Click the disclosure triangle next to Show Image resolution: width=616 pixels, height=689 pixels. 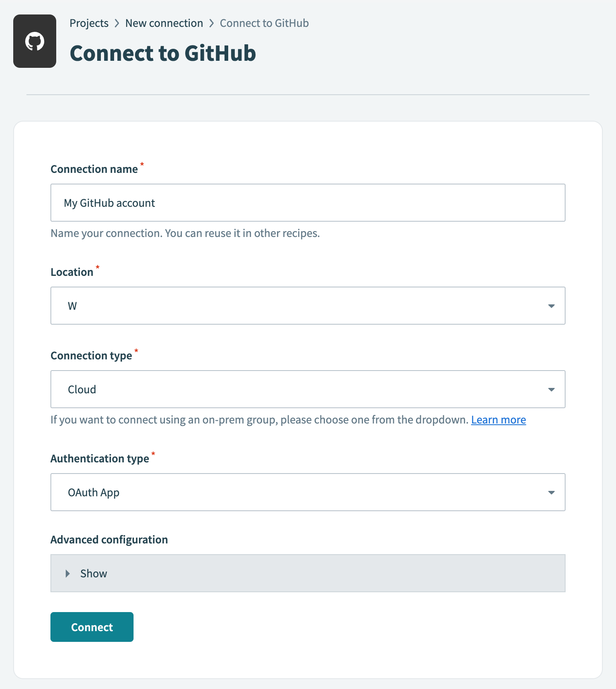tap(67, 573)
